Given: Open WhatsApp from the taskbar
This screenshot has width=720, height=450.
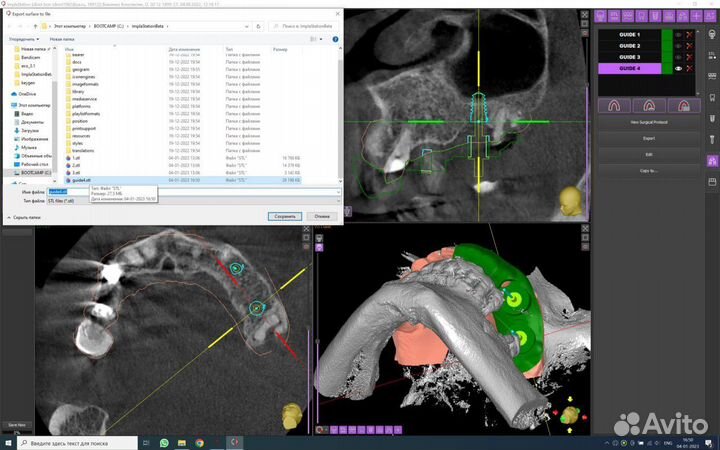Looking at the screenshot, I should (164, 441).
